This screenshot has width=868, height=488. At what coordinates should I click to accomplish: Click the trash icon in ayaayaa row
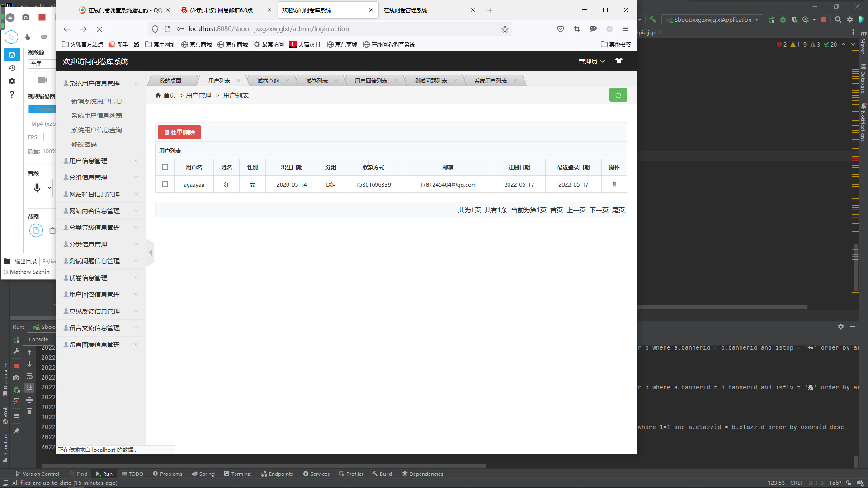click(614, 184)
